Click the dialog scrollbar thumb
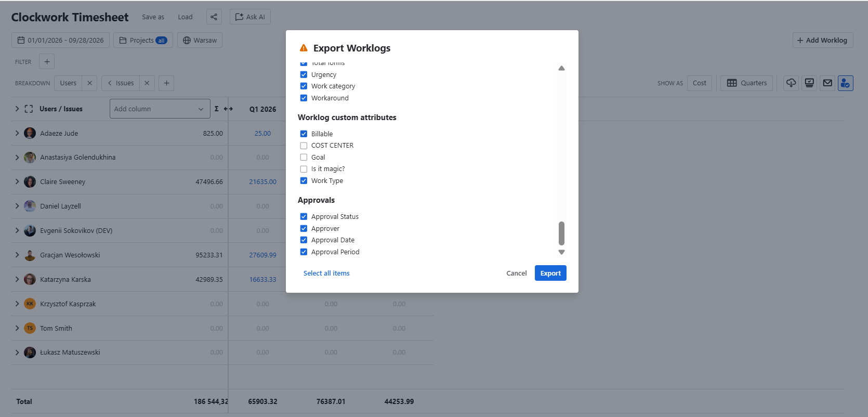Image resolution: width=868 pixels, height=417 pixels. 561,233
